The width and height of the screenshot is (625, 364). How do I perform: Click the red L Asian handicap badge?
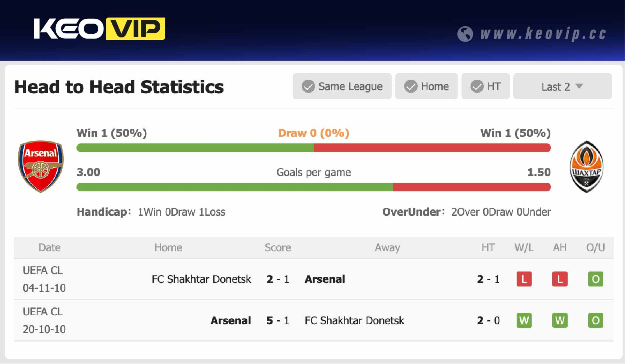point(559,279)
